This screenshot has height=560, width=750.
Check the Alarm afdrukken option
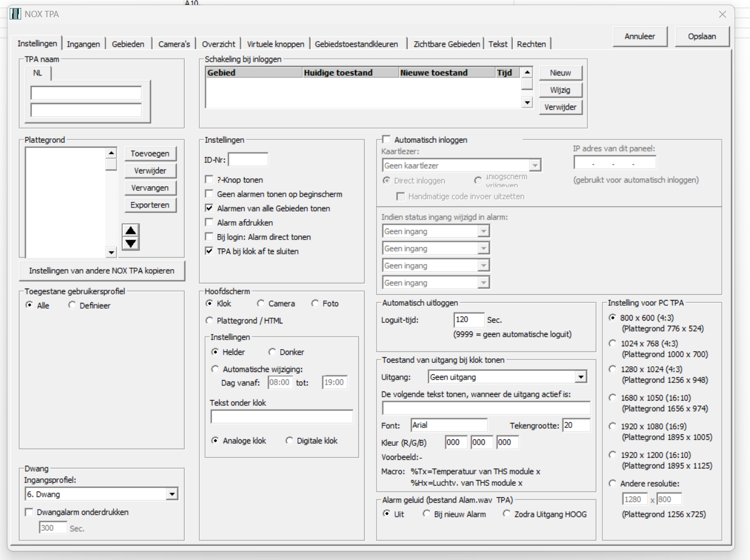[209, 222]
